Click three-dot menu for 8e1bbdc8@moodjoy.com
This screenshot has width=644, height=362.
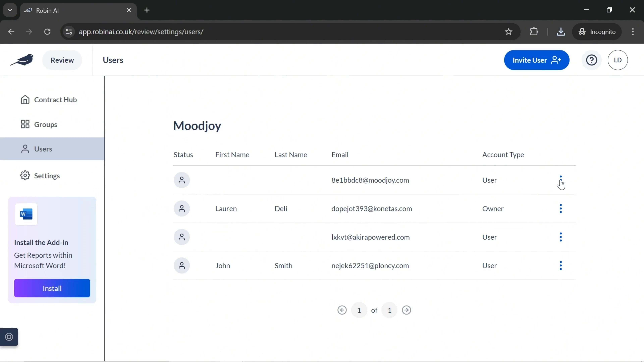560,180
